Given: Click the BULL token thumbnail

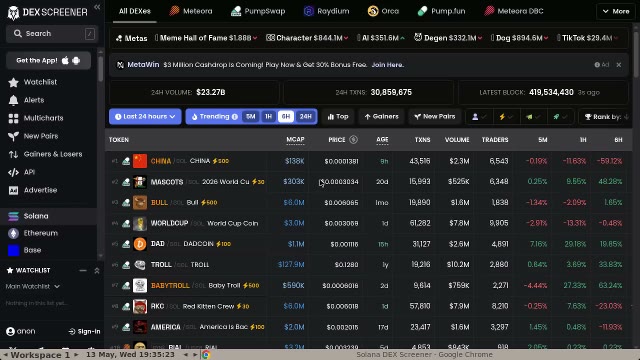Looking at the screenshot, I should pyautogui.click(x=140, y=202).
